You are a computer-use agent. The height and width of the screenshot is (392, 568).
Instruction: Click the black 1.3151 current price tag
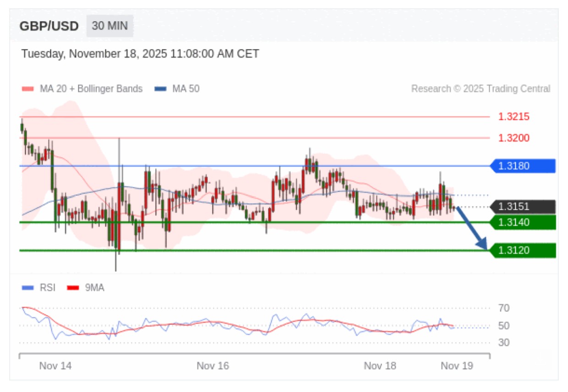[x=523, y=207]
